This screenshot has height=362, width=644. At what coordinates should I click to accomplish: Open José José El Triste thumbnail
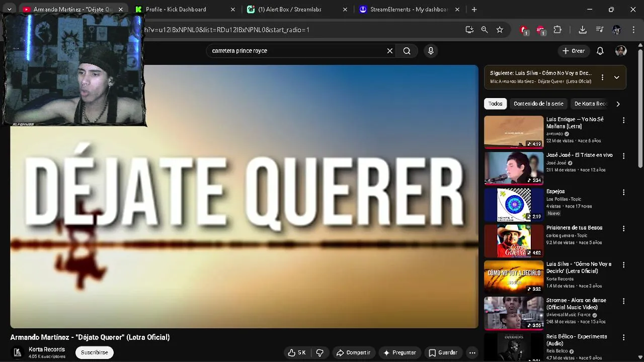514,168
